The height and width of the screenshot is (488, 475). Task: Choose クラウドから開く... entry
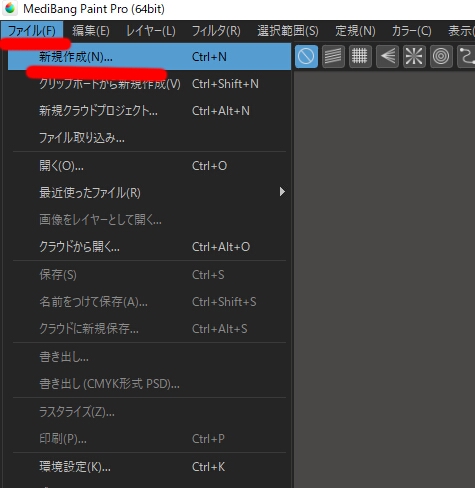point(149,247)
